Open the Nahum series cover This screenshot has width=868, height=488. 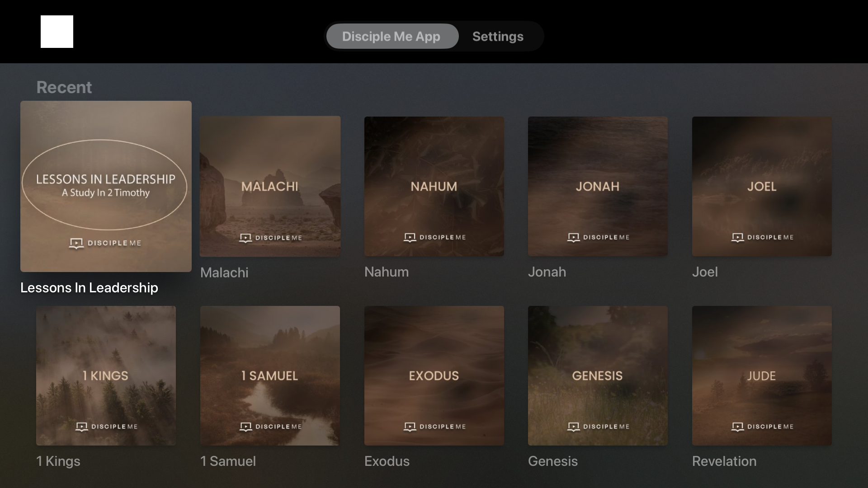pyautogui.click(x=434, y=186)
